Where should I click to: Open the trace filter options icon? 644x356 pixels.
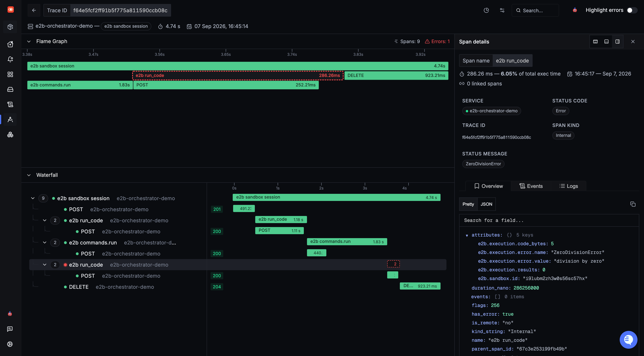coord(502,10)
